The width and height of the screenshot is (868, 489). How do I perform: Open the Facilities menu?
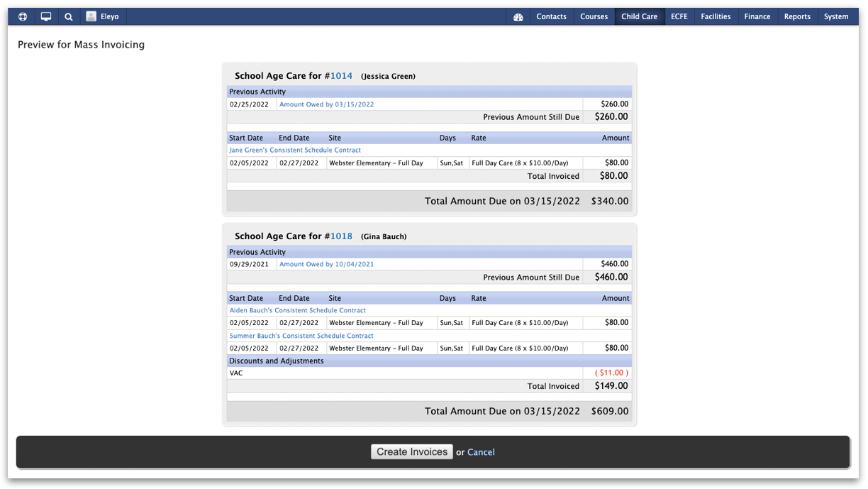point(716,16)
